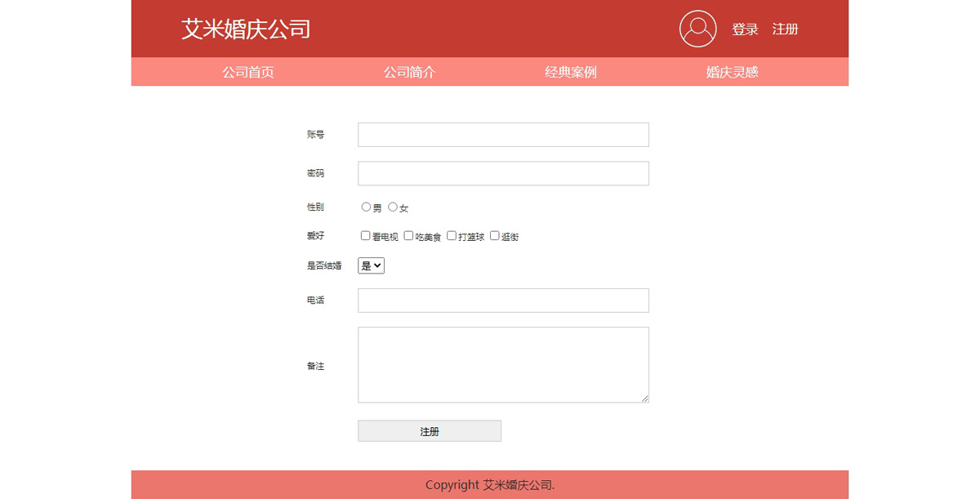Click the 备注 textarea resize handle
The height and width of the screenshot is (499, 980).
click(644, 398)
